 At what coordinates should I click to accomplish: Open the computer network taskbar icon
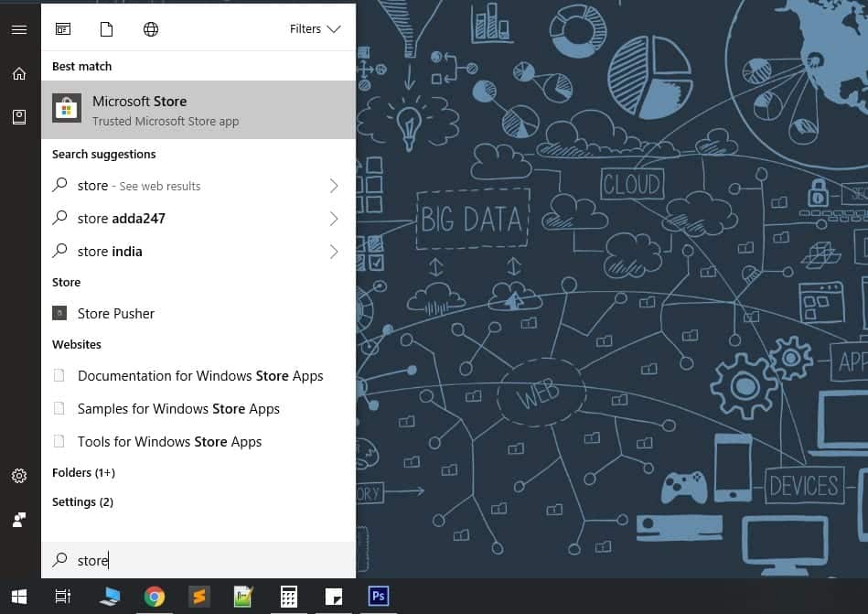(110, 597)
